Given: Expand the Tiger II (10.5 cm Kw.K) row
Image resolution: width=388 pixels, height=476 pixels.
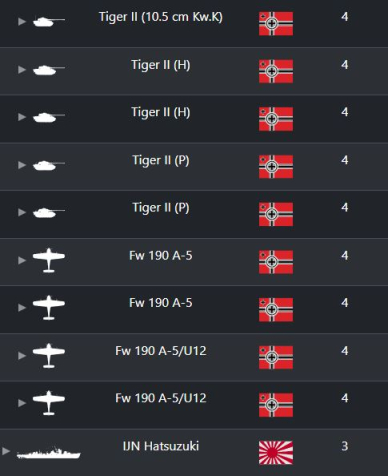Looking at the screenshot, I should tap(22, 22).
